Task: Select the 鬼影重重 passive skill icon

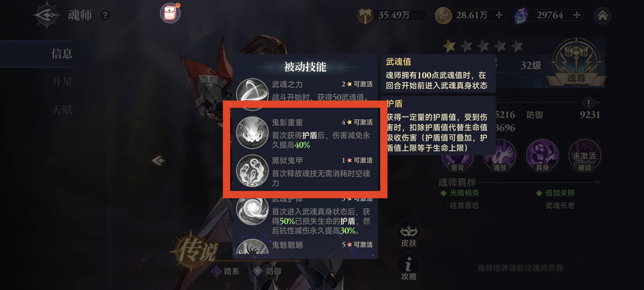Action: point(252,132)
